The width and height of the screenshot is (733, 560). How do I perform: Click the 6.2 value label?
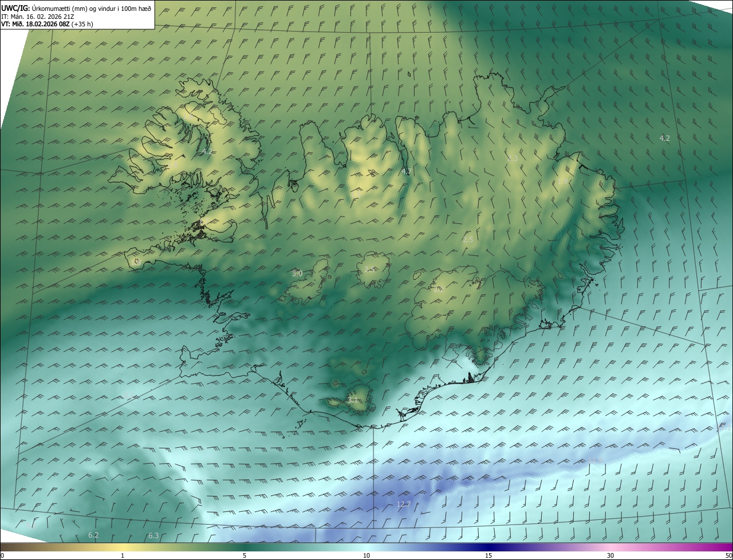tap(93, 535)
